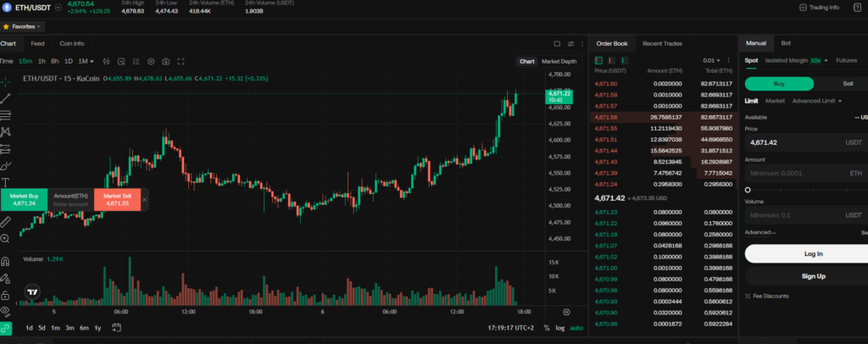Select the trend line drawing tool
Viewport: 868px width, 344px height.
[6, 98]
